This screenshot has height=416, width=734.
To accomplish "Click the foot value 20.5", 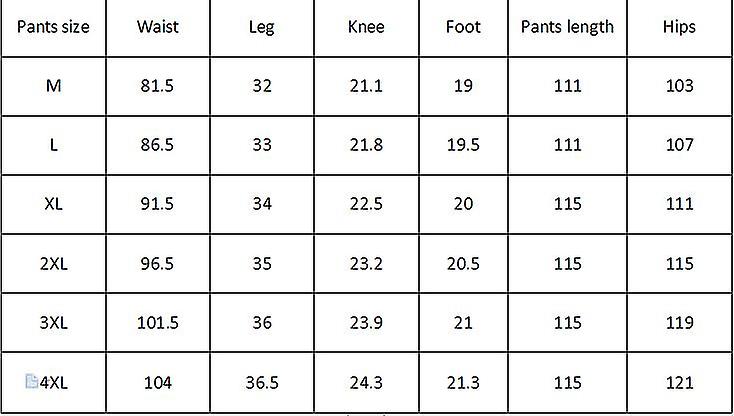I will (463, 264).
